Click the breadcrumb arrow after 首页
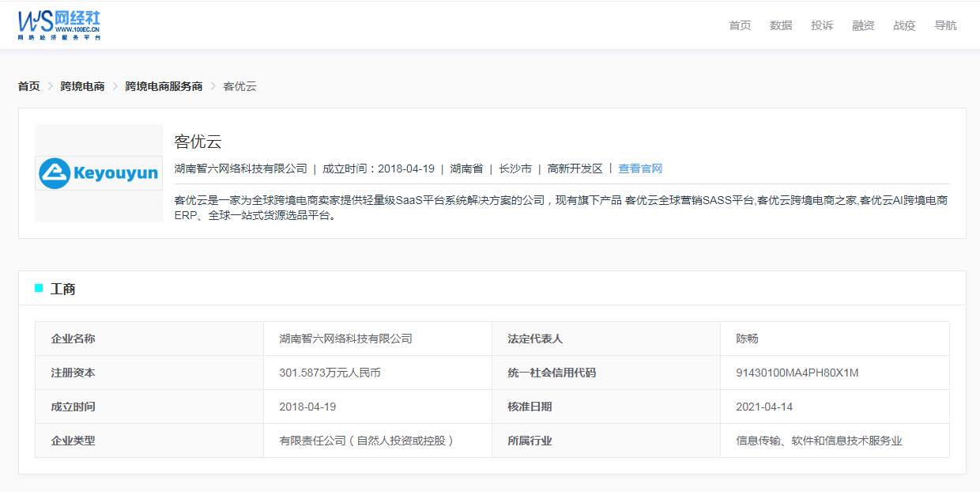Viewport: 980px width, 492px height. click(x=50, y=86)
